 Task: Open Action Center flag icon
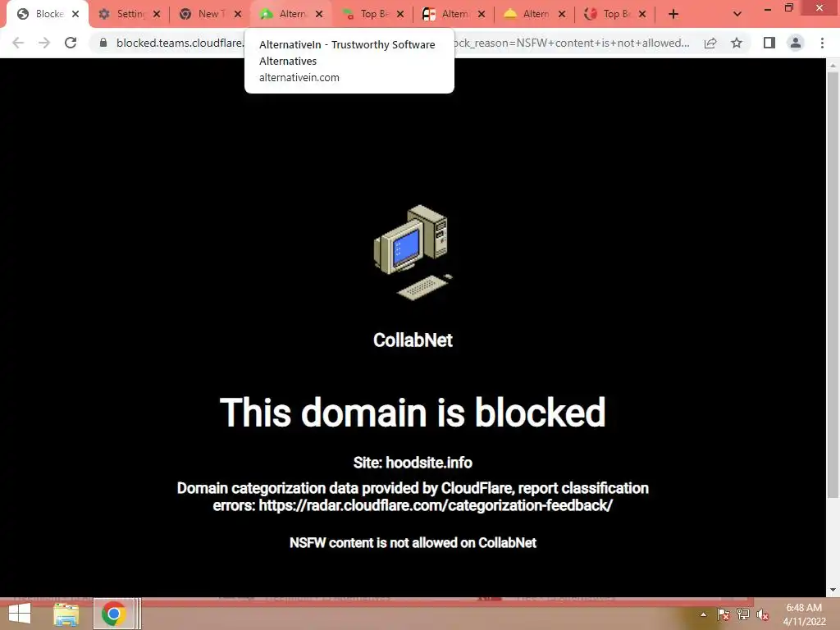tap(723, 614)
